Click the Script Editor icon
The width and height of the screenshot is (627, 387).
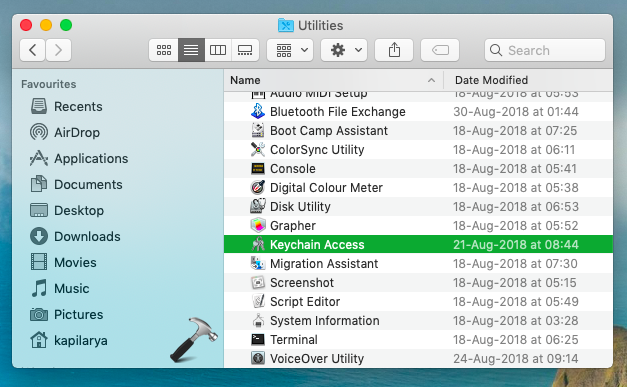(258, 301)
